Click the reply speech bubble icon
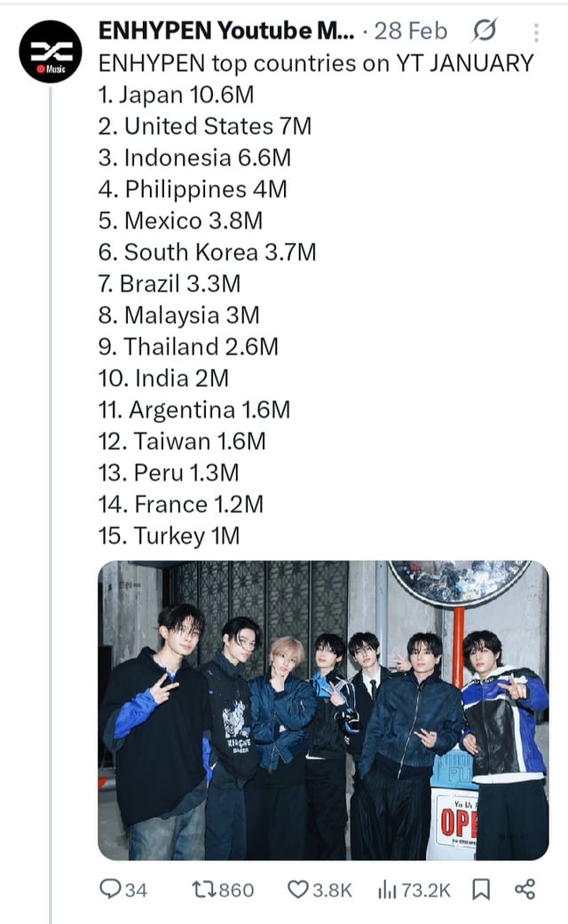The width and height of the screenshot is (568, 924). [110, 889]
